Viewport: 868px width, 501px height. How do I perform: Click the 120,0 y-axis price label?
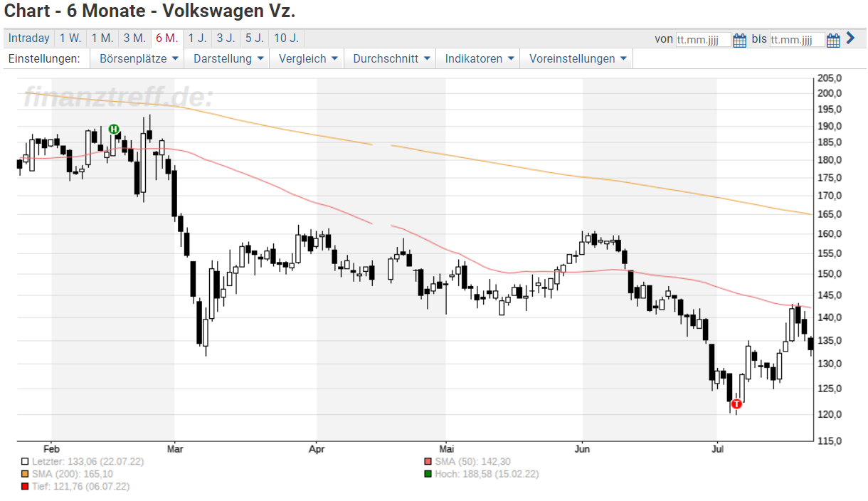[x=829, y=414]
